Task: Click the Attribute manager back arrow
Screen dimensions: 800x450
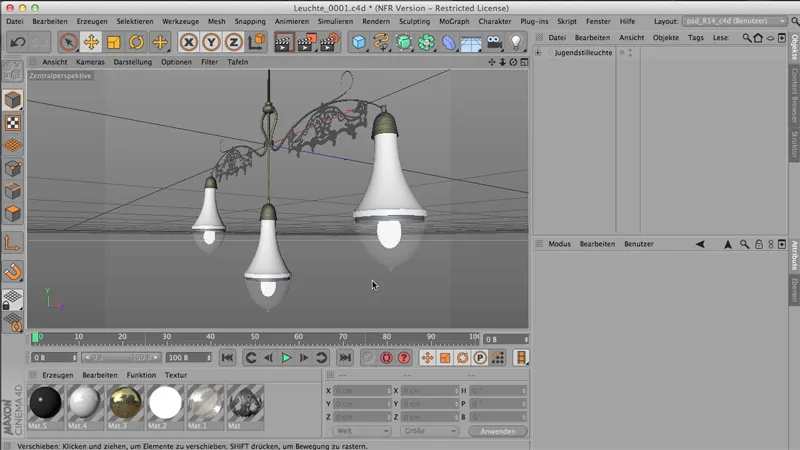Action: tap(700, 244)
